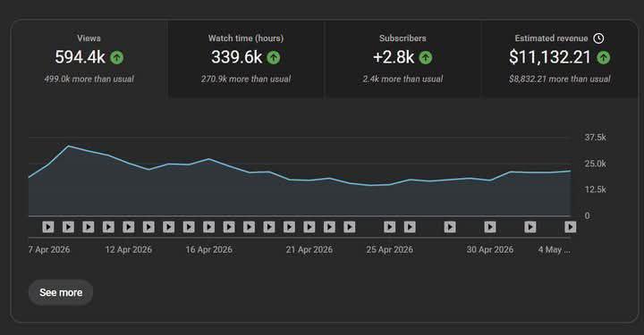Click '$8,832.21 more than usual' text
Image resolution: width=644 pixels, height=335 pixels.
click(559, 80)
